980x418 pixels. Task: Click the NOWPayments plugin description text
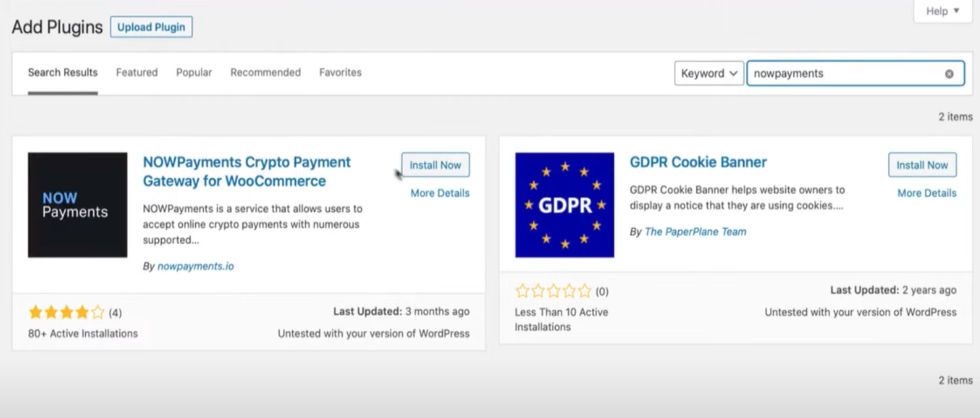click(x=252, y=225)
